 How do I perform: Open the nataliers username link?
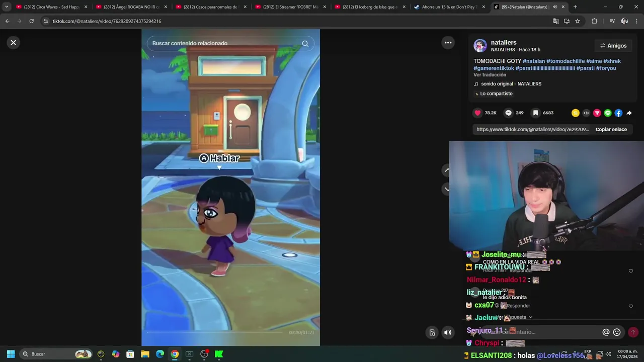[x=504, y=43]
